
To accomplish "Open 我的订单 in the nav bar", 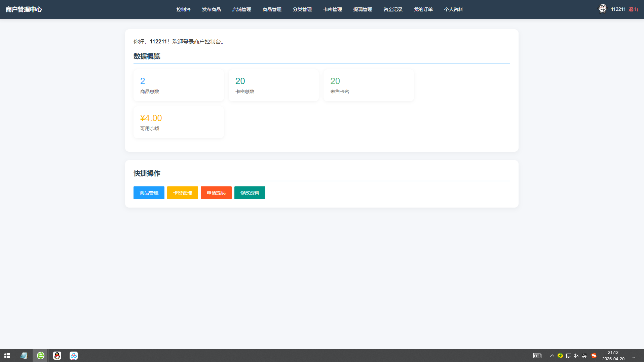I will click(x=423, y=9).
